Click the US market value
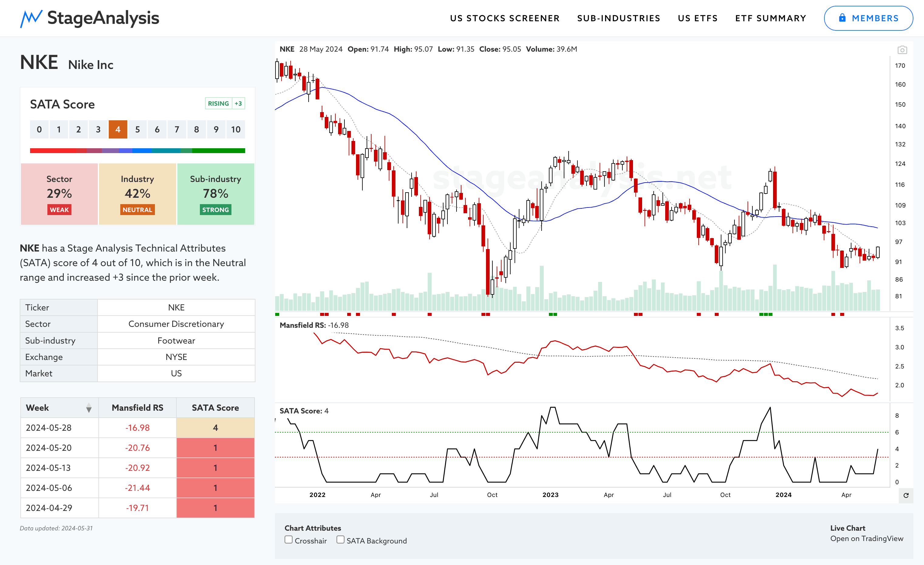 (x=176, y=373)
